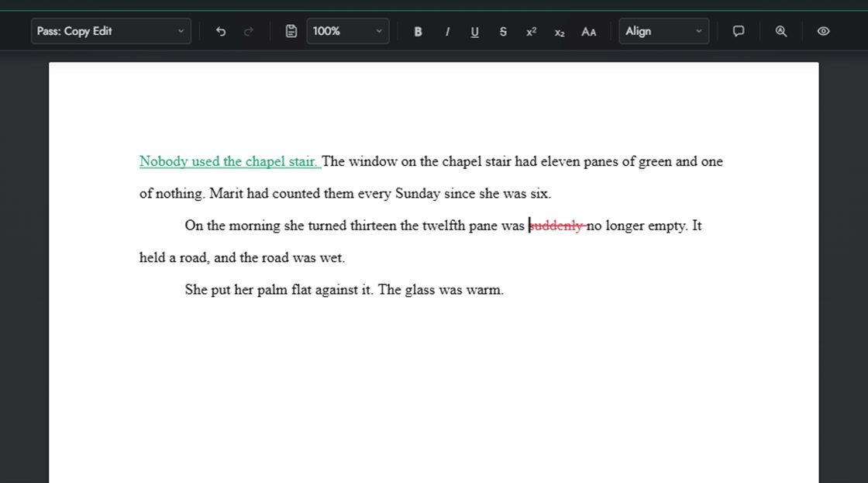Click inserted text "Nobody used the chapel stair."
Viewport: 868px width, 483px height.
[228, 161]
